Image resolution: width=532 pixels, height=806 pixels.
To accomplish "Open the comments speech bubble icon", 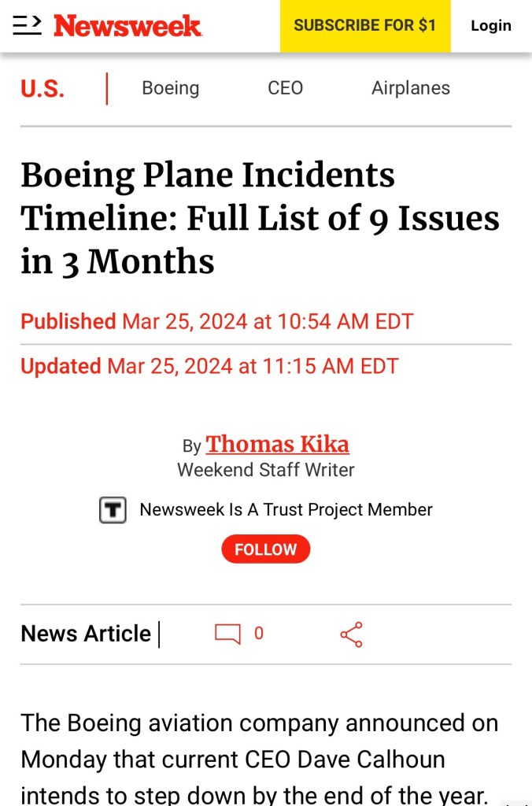I will [x=227, y=634].
